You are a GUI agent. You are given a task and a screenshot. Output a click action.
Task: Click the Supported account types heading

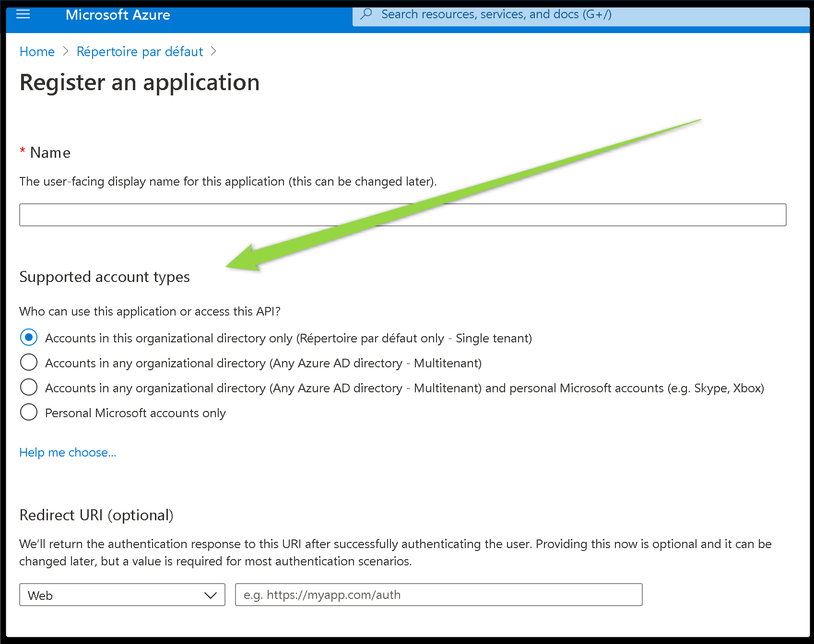coord(105,277)
